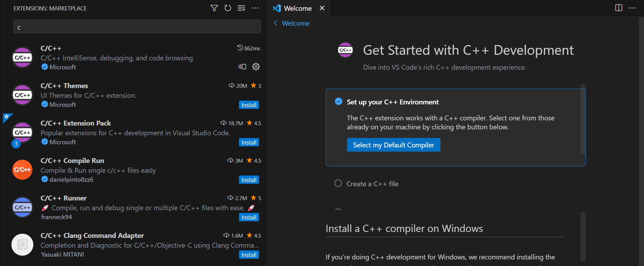
Task: Refresh the extensions marketplace list
Action: pyautogui.click(x=228, y=8)
